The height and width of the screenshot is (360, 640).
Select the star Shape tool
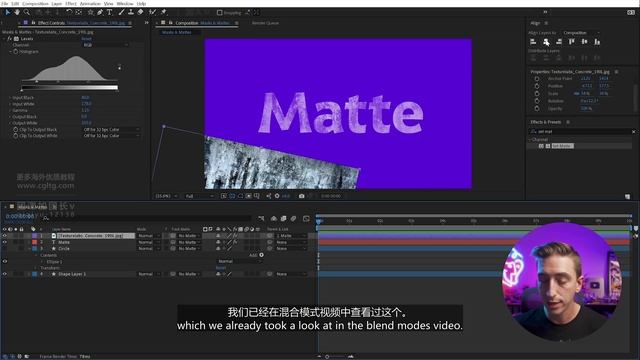click(91, 13)
